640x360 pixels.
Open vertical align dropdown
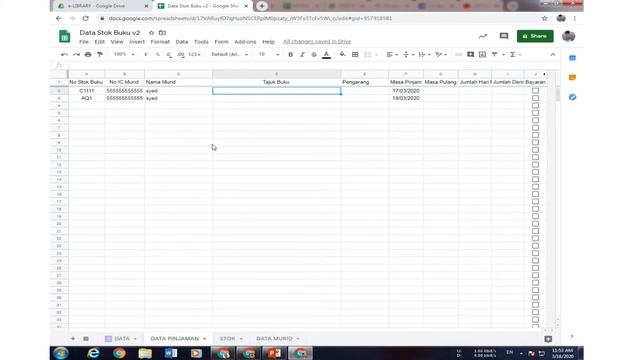[408, 54]
